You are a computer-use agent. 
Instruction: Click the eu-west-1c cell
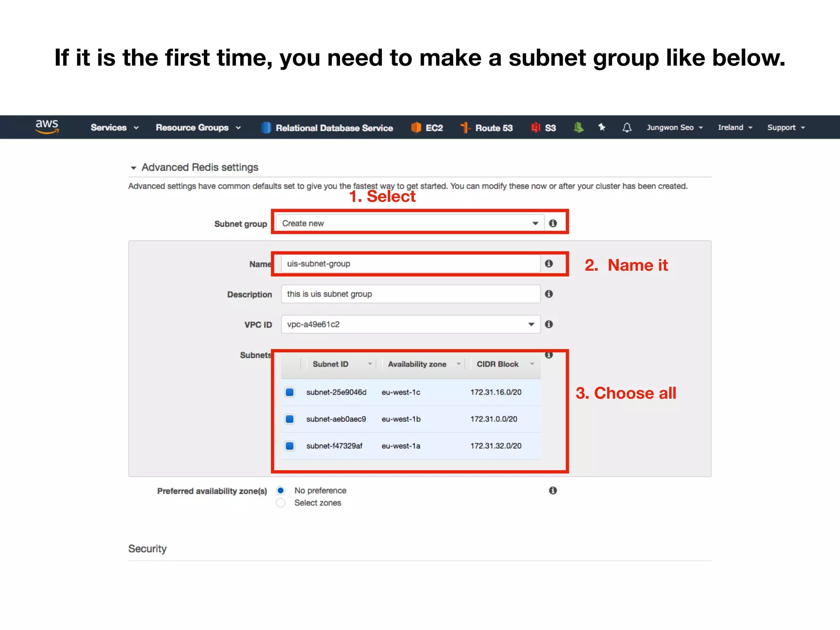(401, 392)
